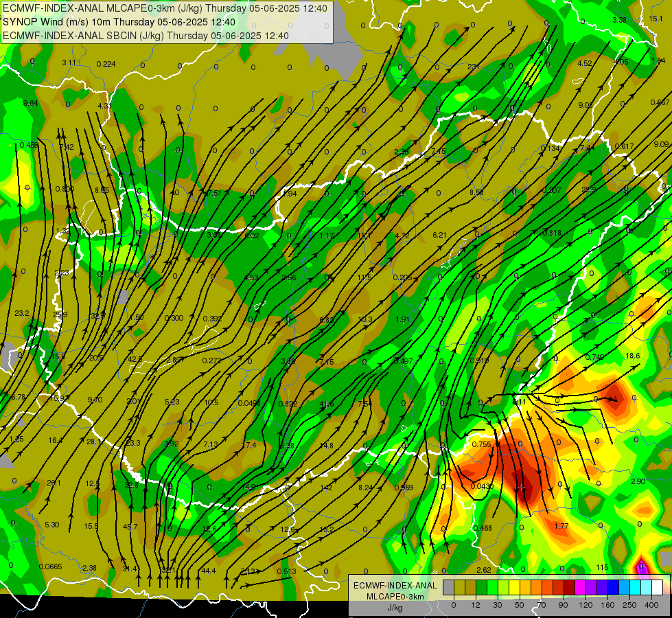Viewport: 672px width, 618px height.
Task: Click the map value 28.1
Action: coord(94,442)
